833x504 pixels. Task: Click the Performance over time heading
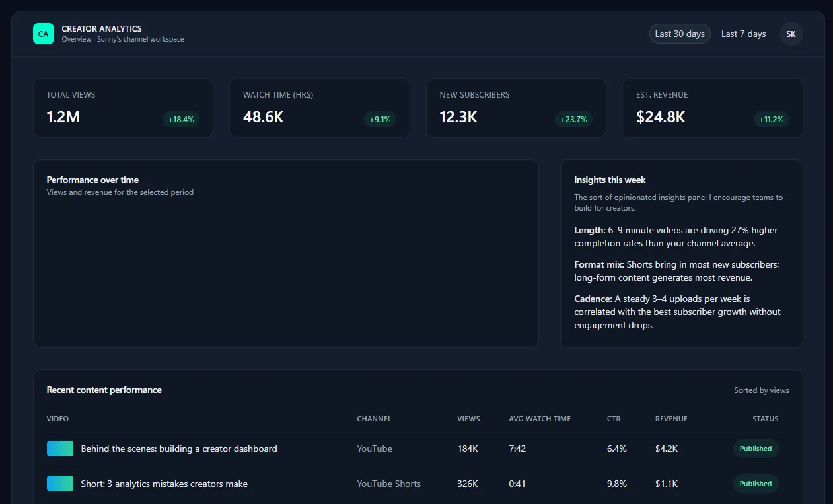(x=92, y=180)
